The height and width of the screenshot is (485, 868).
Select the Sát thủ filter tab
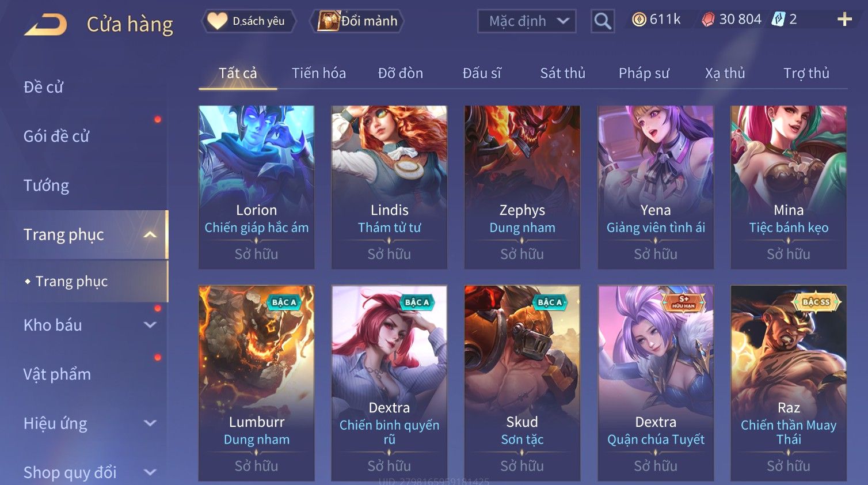click(x=562, y=73)
